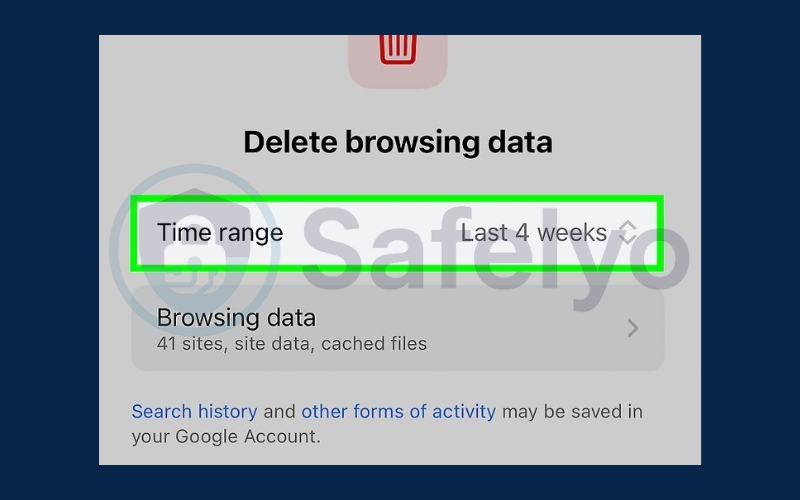Click the word "weeks" in the time range value
800x500 pixels.
(x=570, y=233)
